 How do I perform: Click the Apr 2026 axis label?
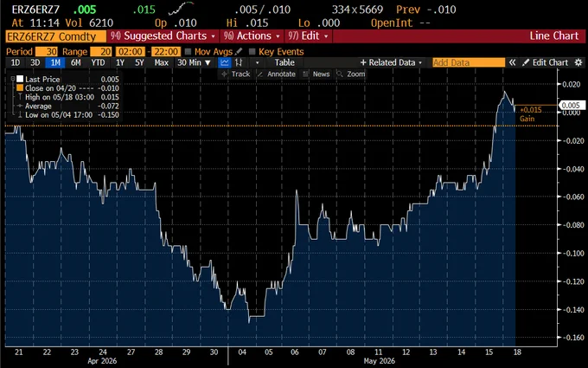tap(102, 361)
